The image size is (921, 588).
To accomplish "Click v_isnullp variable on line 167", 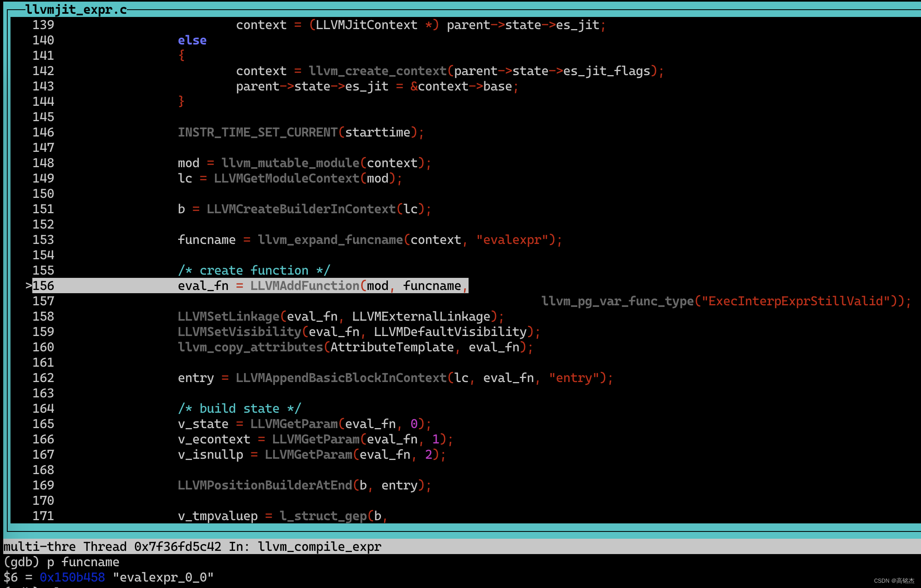I will pos(210,455).
